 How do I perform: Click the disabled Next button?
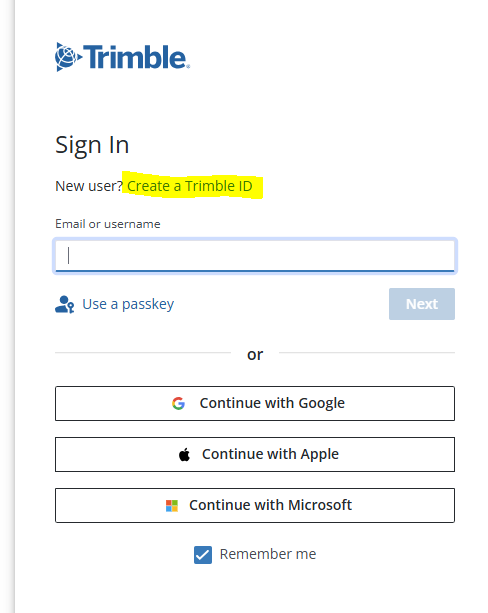point(422,304)
